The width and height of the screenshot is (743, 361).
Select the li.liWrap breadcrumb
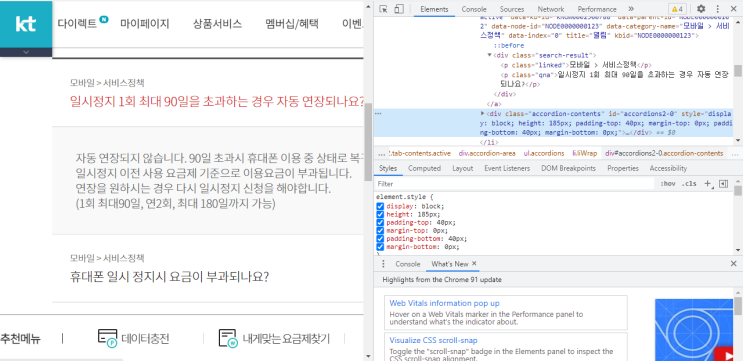[x=584, y=153]
